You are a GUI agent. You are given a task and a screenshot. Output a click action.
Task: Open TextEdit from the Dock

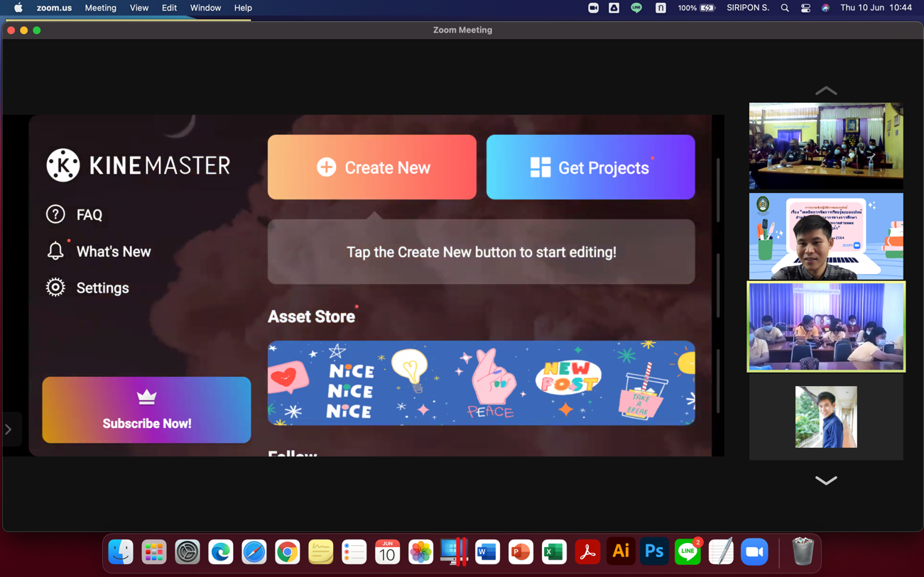tap(721, 552)
